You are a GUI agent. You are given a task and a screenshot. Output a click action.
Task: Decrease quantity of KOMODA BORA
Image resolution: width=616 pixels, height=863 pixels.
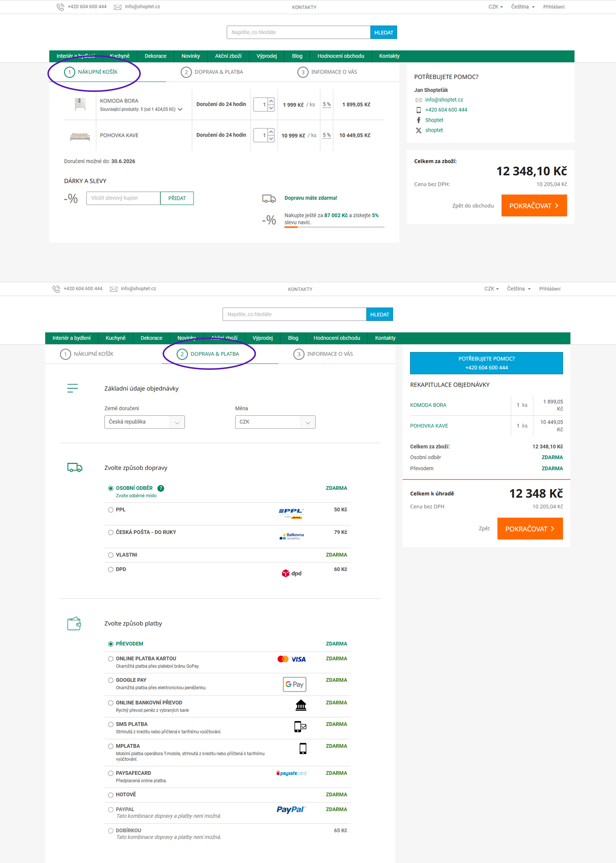(x=271, y=108)
